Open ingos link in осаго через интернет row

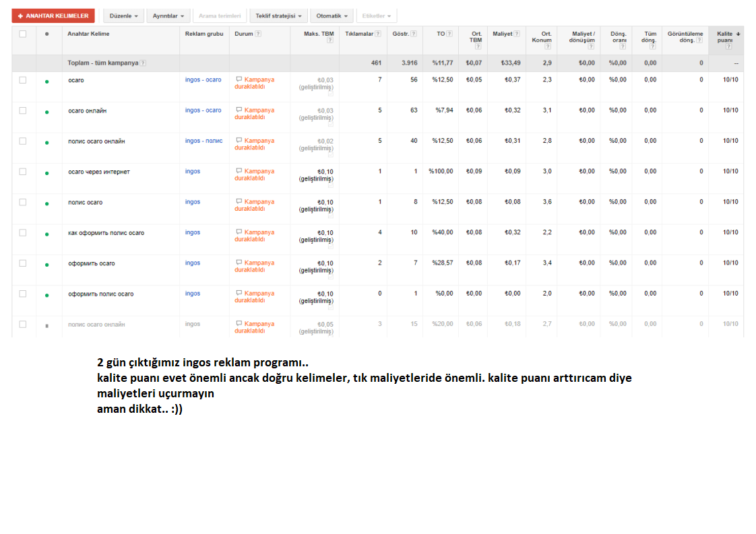193,171
